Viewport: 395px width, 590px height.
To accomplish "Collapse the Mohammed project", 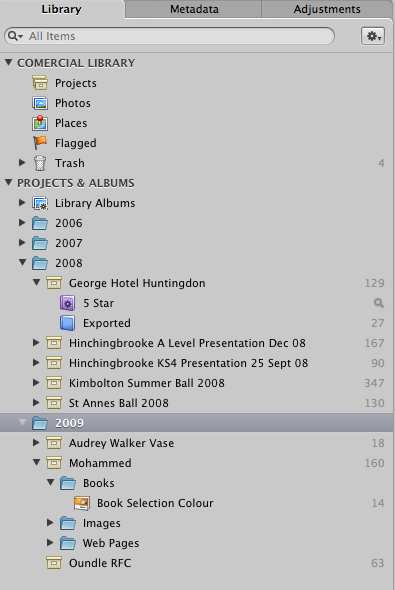I will click(36, 462).
